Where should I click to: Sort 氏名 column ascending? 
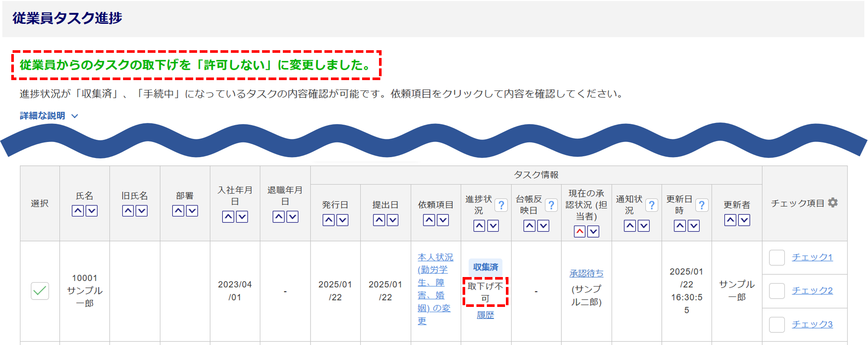[x=78, y=211]
